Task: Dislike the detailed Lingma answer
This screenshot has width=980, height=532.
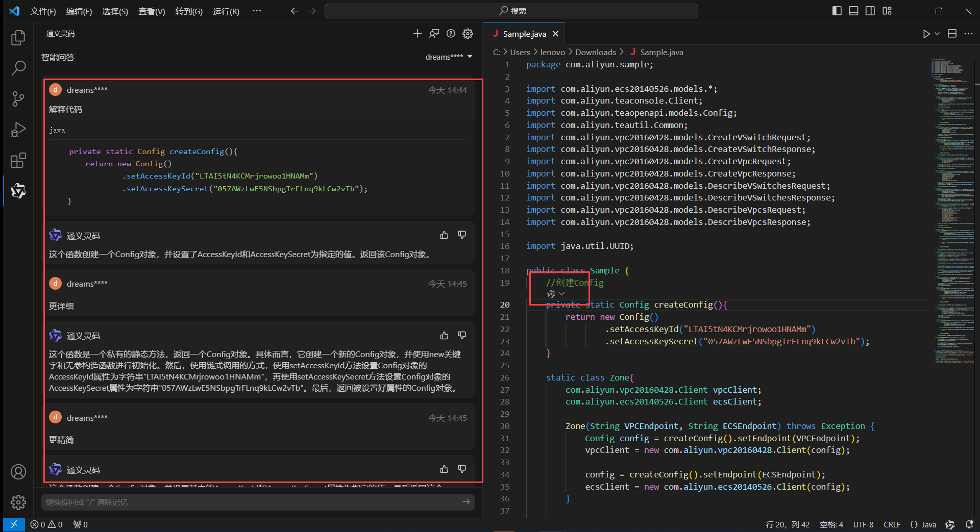Action: tap(462, 336)
